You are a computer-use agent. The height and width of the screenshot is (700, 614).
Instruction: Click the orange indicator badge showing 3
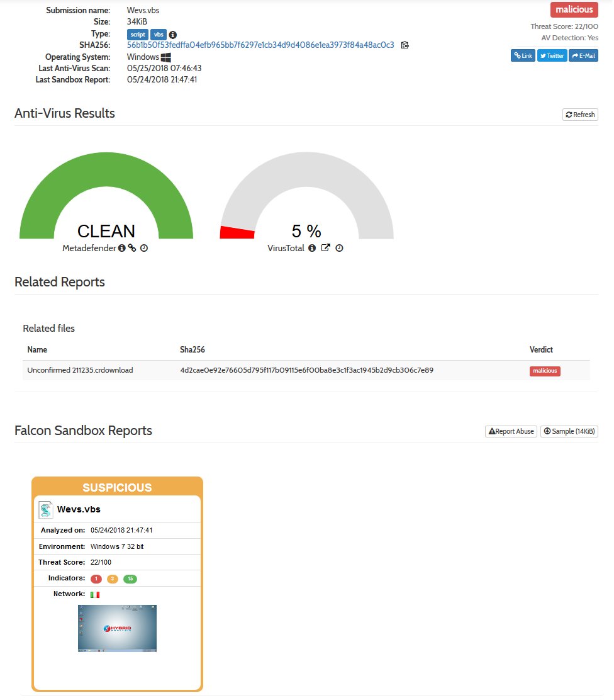(x=113, y=579)
